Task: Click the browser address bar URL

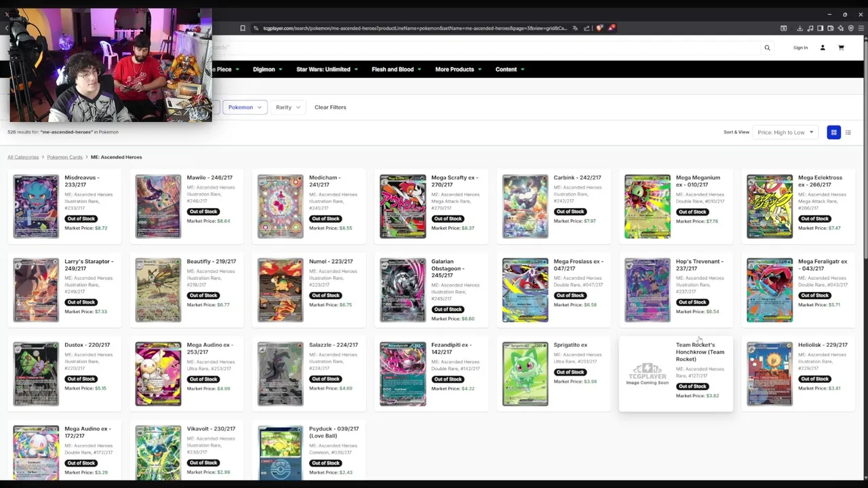Action: [414, 28]
